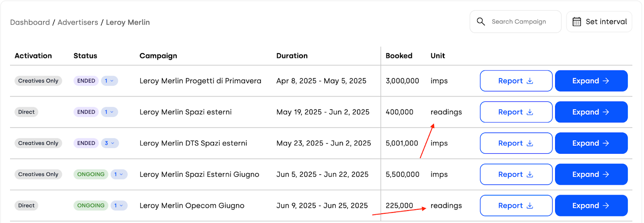
Task: Click download icon on Progetti di Primavera Report
Action: coord(530,81)
